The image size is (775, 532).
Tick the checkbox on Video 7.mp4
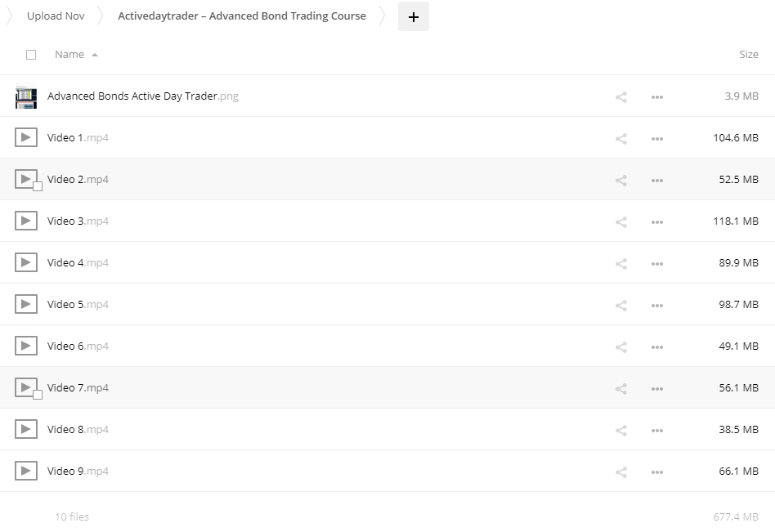click(38, 395)
